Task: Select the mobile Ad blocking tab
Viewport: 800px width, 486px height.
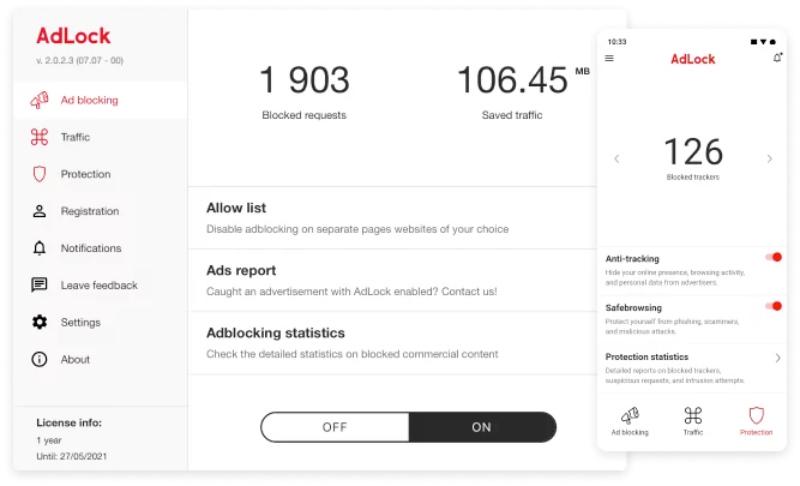Action: [x=630, y=420]
